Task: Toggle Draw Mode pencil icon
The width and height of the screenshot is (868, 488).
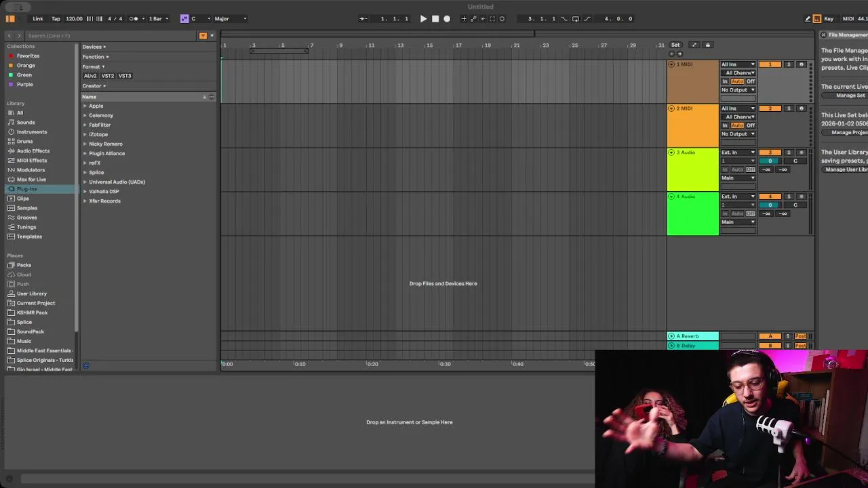Action: [808, 19]
